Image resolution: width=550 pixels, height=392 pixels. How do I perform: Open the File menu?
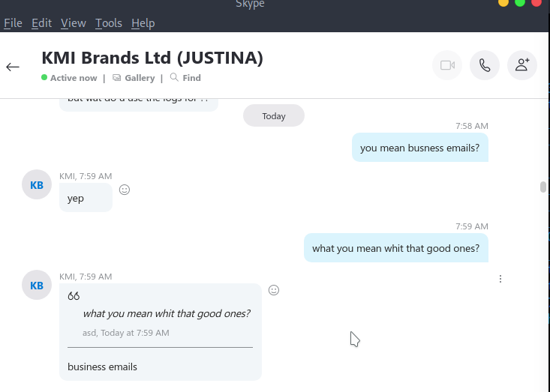(x=13, y=23)
